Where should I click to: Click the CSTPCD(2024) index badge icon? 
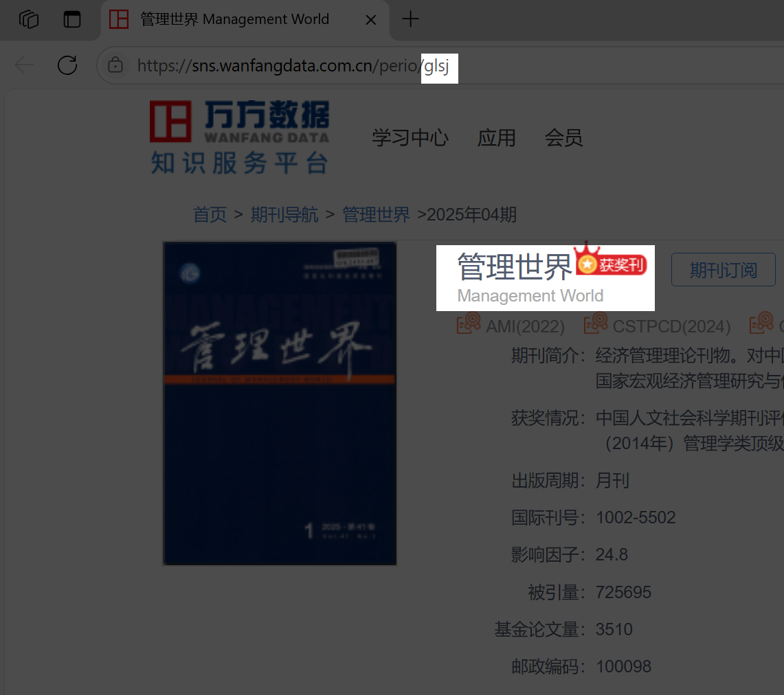596,323
